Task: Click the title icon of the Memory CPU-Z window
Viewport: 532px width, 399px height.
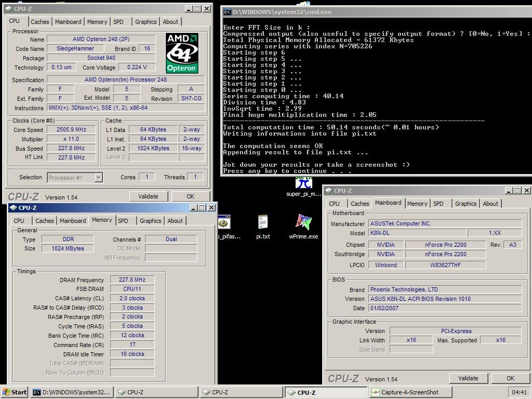Action: (x=13, y=208)
